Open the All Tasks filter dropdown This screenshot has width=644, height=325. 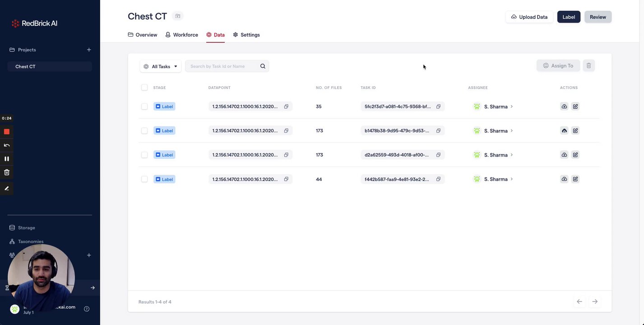click(x=160, y=66)
